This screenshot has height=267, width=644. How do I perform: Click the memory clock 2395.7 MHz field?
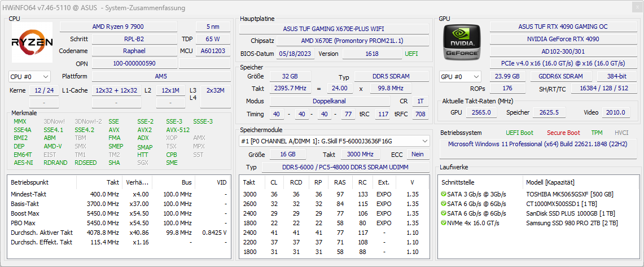290,88
